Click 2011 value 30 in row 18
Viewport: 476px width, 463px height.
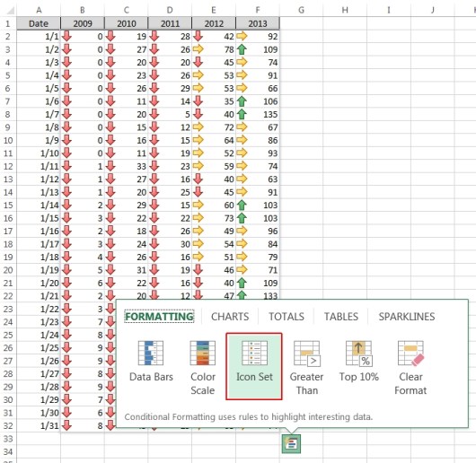170,244
